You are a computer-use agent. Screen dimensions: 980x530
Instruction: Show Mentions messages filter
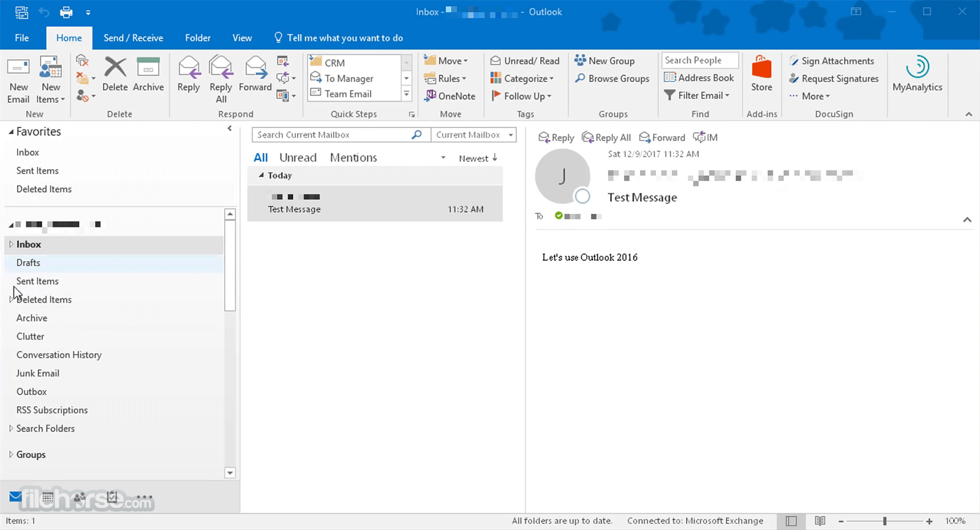point(353,157)
